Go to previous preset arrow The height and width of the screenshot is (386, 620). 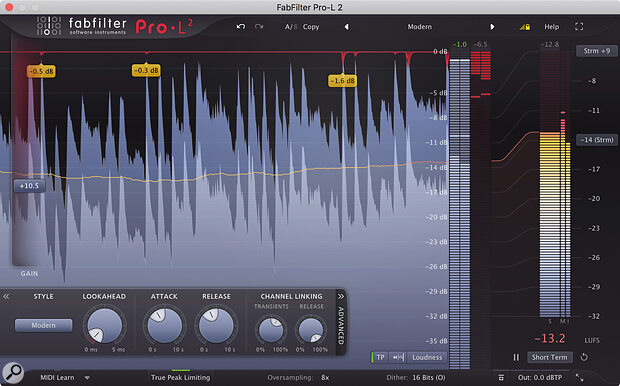pos(347,26)
